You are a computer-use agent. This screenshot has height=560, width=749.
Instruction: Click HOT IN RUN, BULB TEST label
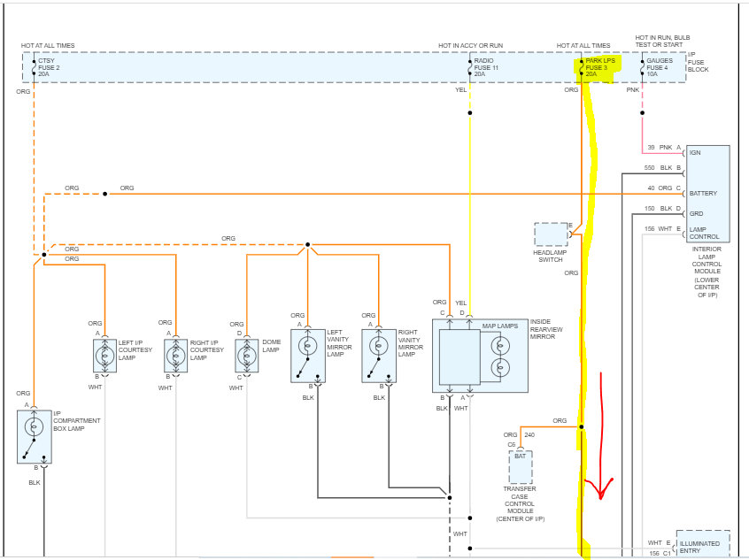pyautogui.click(x=662, y=41)
